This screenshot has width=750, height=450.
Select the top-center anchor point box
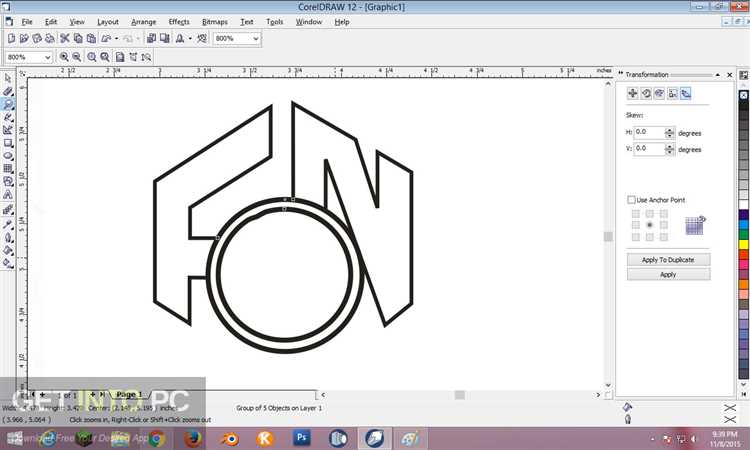tap(649, 213)
